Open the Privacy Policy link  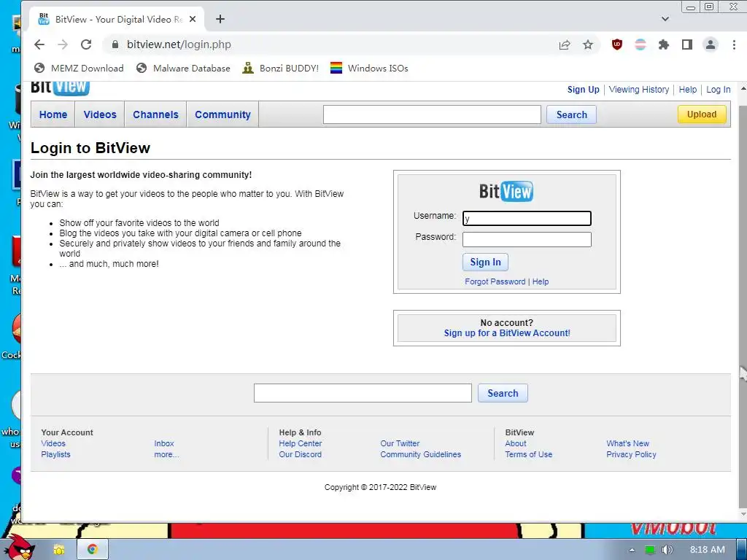(x=631, y=454)
